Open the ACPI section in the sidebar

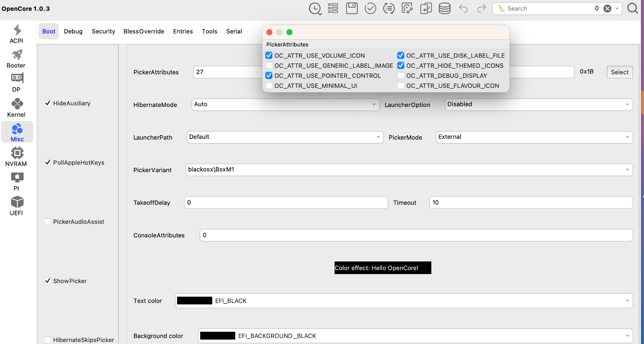pos(16,34)
